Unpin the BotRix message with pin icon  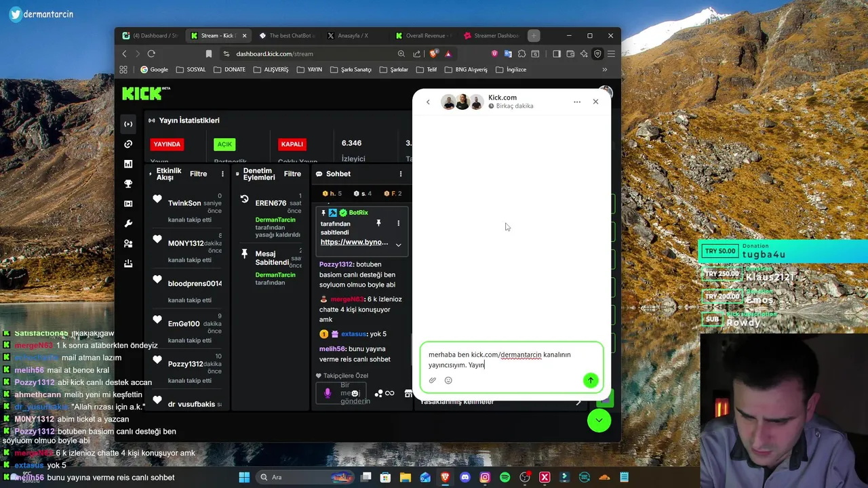tap(378, 223)
